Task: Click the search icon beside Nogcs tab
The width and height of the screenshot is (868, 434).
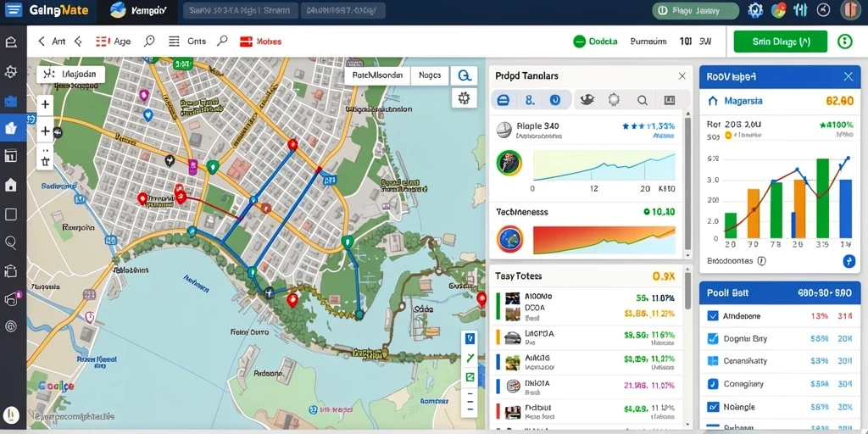Action: pos(464,75)
